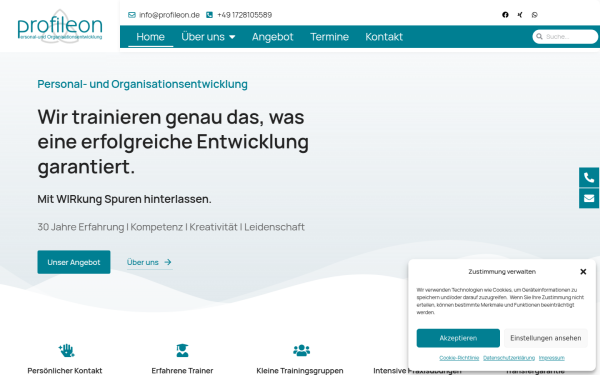Click the text Mit WIRkung Spuren hinterlassen.
Image resolution: width=600 pixels, height=375 pixels.
[x=124, y=199]
